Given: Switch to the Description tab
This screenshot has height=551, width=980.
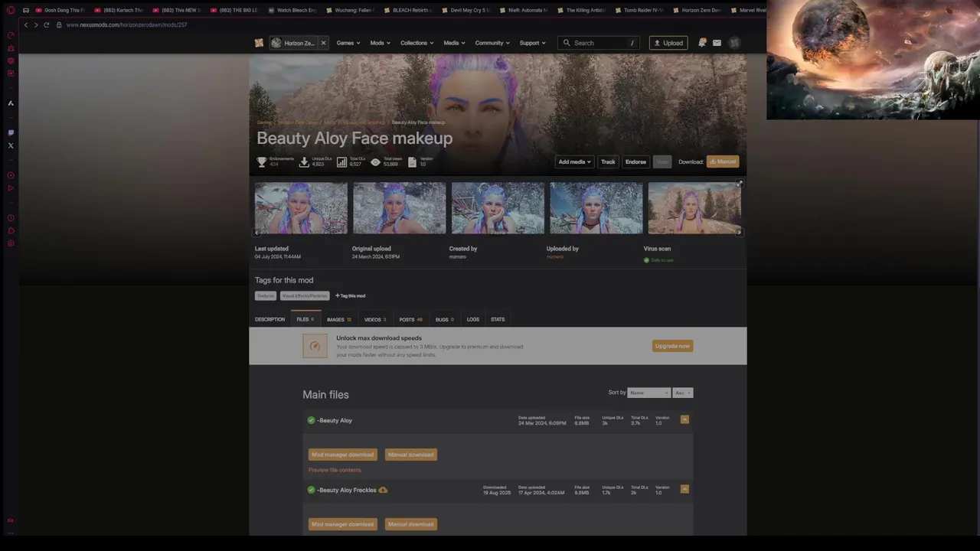Looking at the screenshot, I should pyautogui.click(x=269, y=319).
